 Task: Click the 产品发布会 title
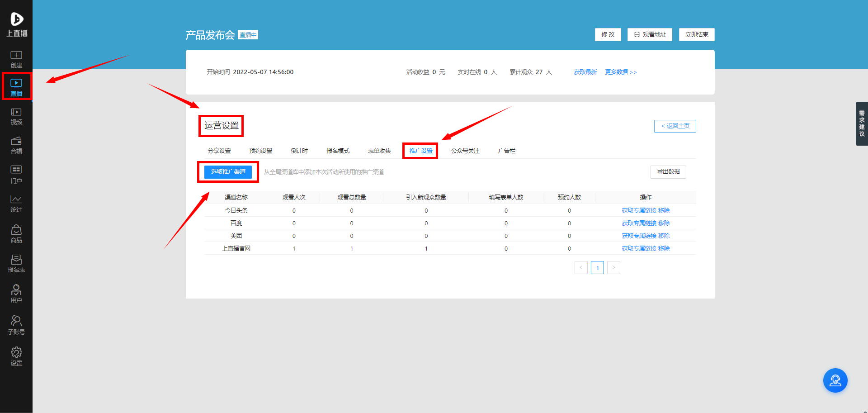coord(210,35)
